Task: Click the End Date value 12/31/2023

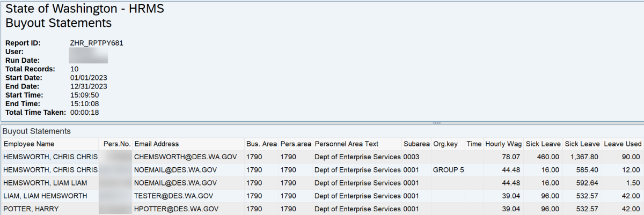Action: tap(89, 86)
